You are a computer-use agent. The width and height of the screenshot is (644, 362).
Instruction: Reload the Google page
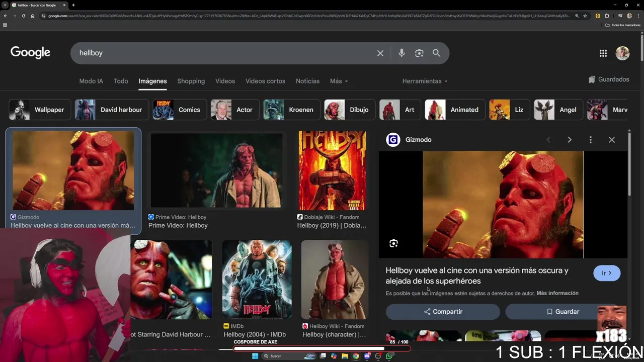23,16
